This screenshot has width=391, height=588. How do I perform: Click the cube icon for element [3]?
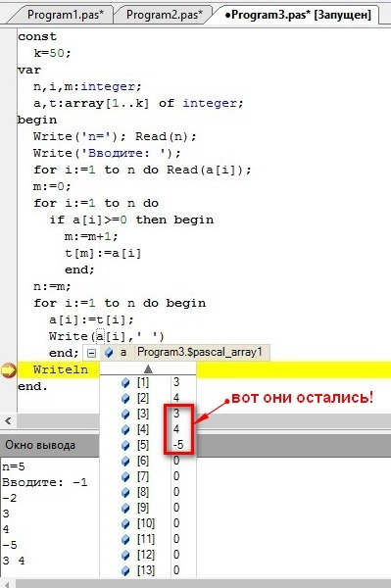click(x=125, y=414)
